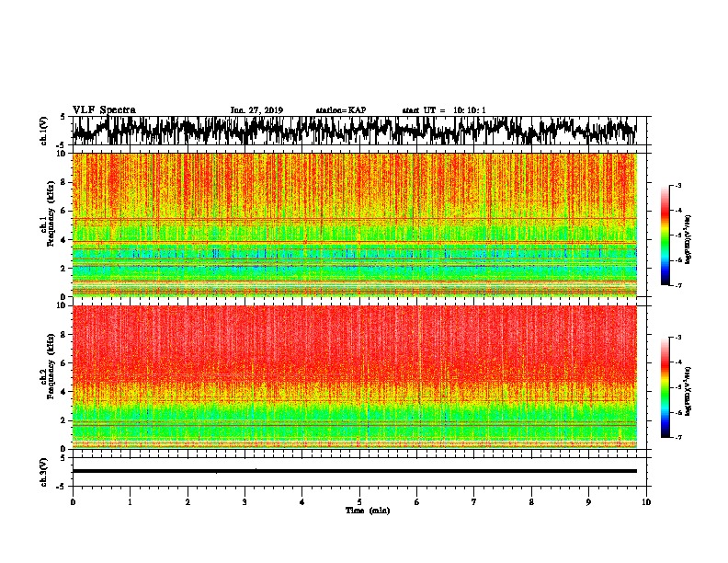Click the time axis tick label "3"
This screenshot has height=563, width=728.
245,502
